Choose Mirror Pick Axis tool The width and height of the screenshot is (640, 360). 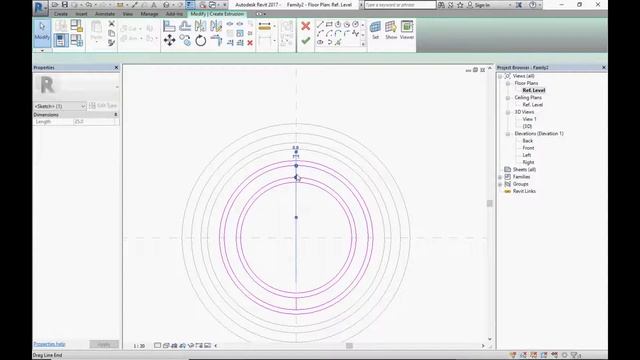(200, 27)
